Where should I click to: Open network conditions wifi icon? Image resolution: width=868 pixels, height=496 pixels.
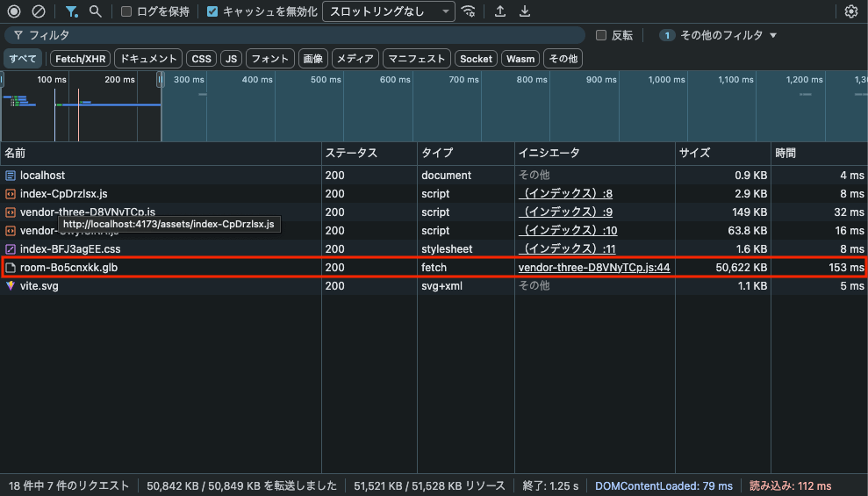click(470, 11)
